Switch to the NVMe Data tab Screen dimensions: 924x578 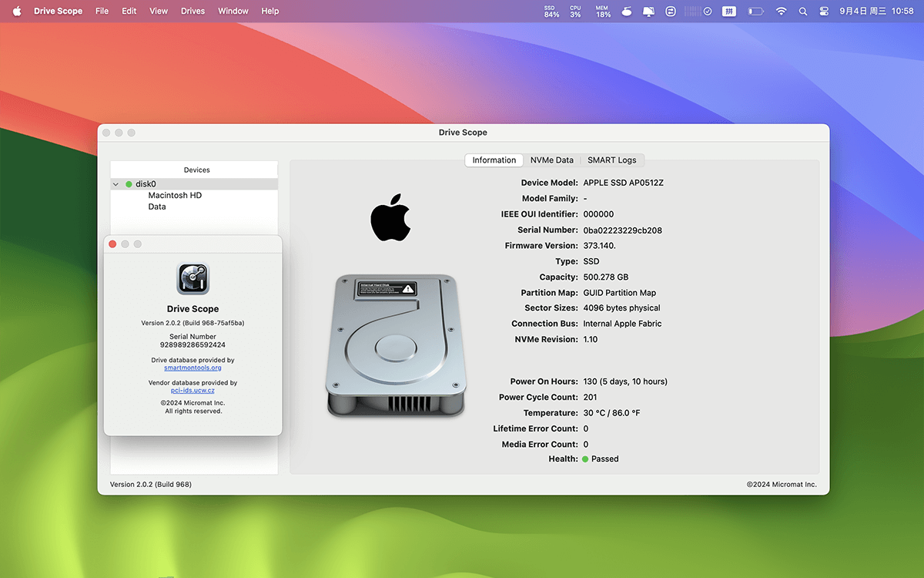pos(552,160)
